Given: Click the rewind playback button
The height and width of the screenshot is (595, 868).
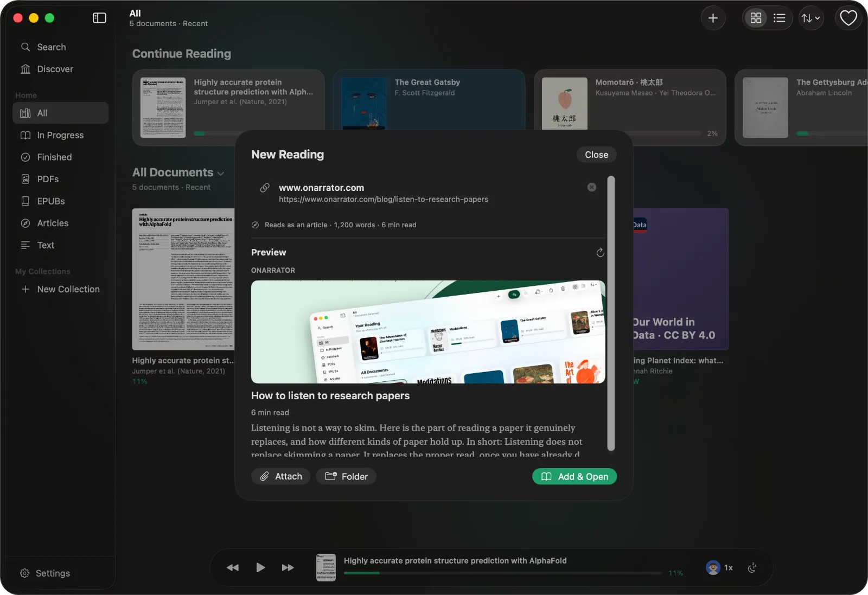Looking at the screenshot, I should [233, 567].
